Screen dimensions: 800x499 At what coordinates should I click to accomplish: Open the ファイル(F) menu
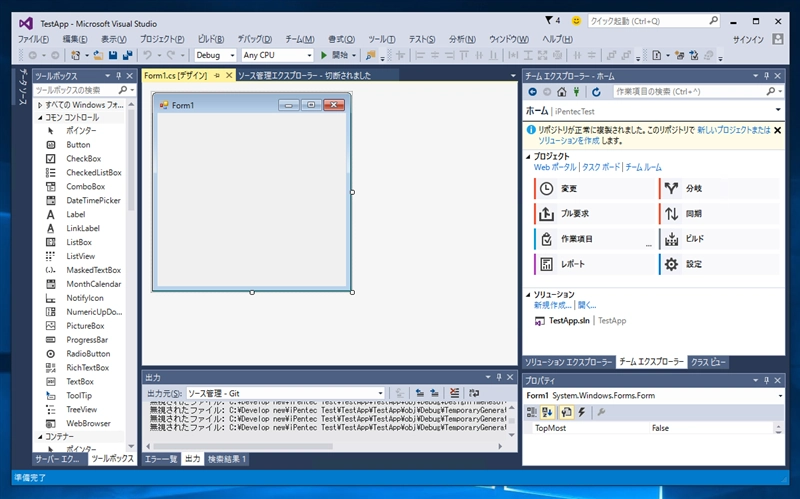(34, 39)
